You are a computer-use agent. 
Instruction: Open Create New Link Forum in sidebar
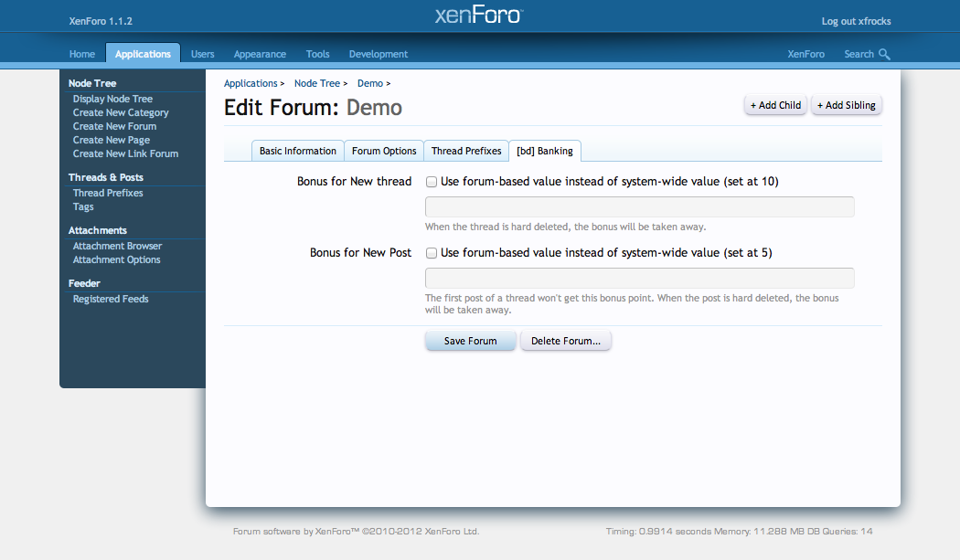[x=125, y=153]
